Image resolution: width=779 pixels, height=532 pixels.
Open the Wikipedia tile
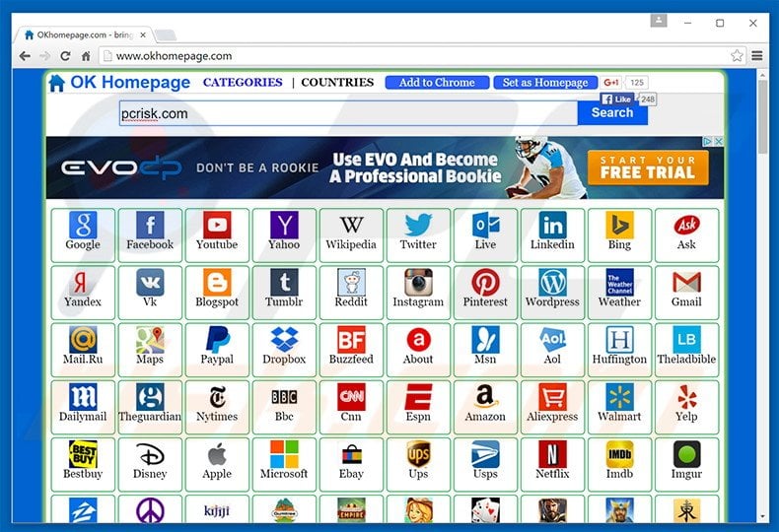[x=351, y=235]
